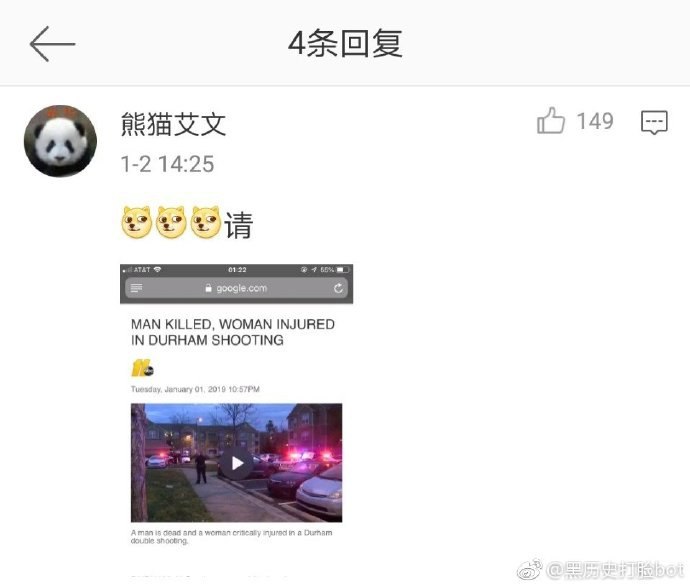
Task: Click the Weibo watermark account name
Action: click(x=615, y=570)
